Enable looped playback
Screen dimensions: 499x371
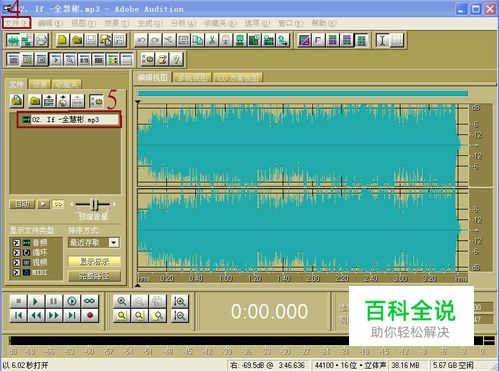89,301
